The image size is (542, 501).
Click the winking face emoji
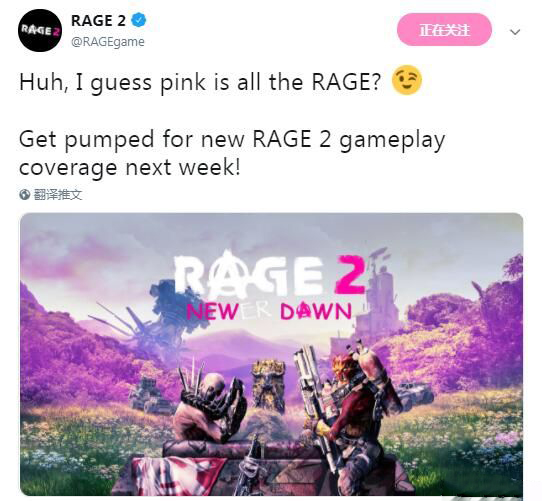(406, 80)
